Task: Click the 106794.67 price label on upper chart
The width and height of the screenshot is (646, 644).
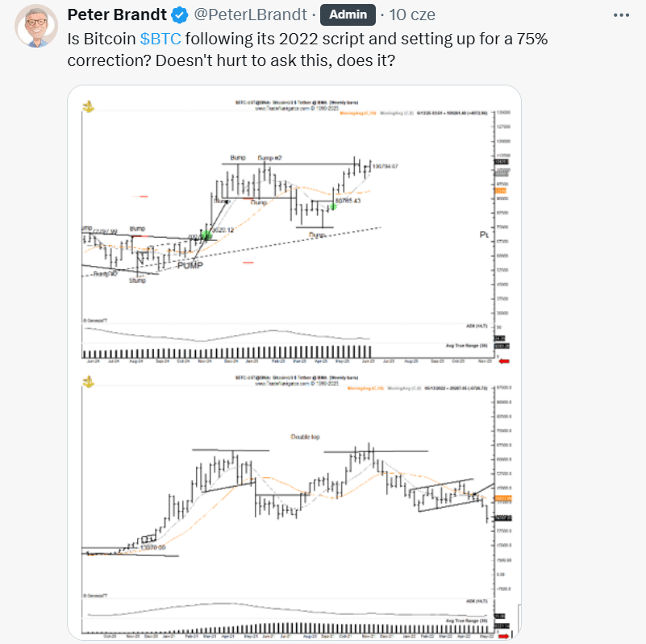Action: pos(385,166)
